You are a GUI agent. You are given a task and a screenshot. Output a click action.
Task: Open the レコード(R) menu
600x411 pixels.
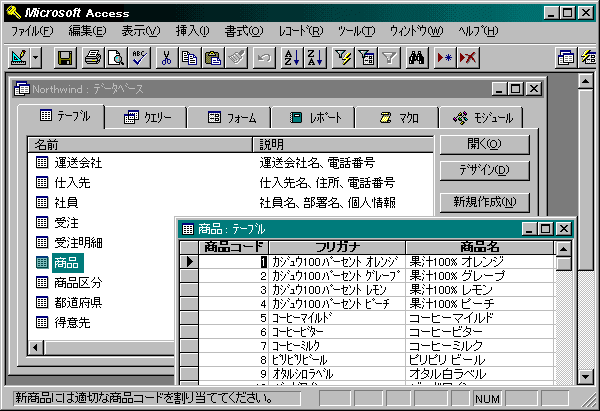pos(301,31)
